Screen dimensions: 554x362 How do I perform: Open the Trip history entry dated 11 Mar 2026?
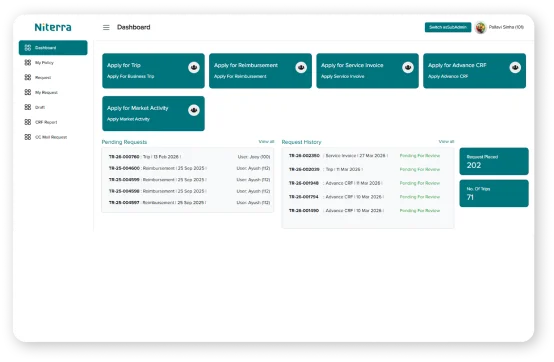click(365, 170)
